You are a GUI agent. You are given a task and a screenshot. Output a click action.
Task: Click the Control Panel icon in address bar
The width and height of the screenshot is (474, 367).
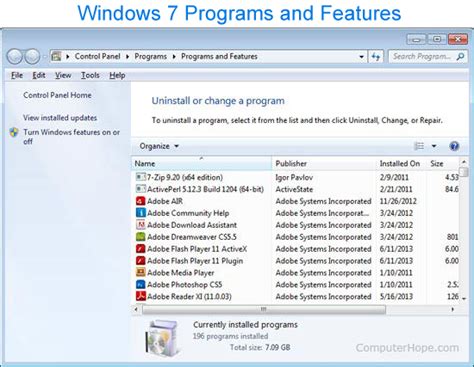(56, 56)
